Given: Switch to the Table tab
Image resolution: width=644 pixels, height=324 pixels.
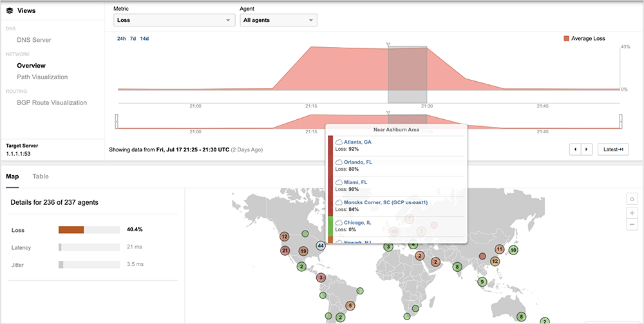Looking at the screenshot, I should 41,176.
